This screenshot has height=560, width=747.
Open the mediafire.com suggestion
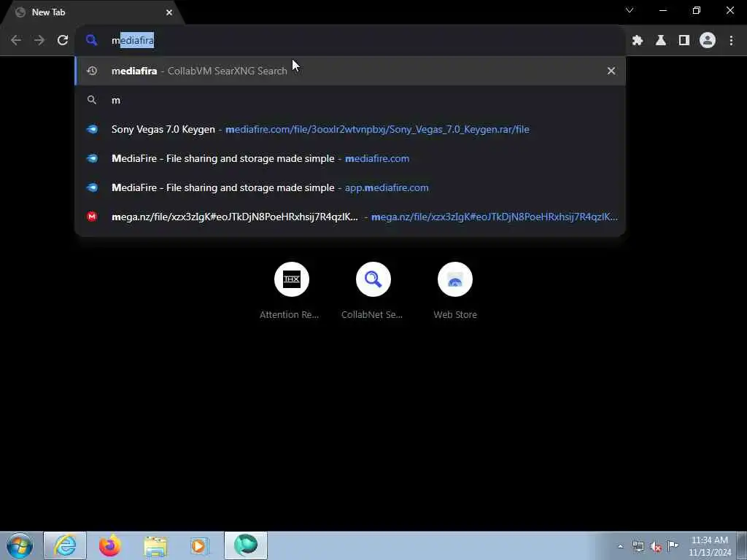(x=350, y=158)
